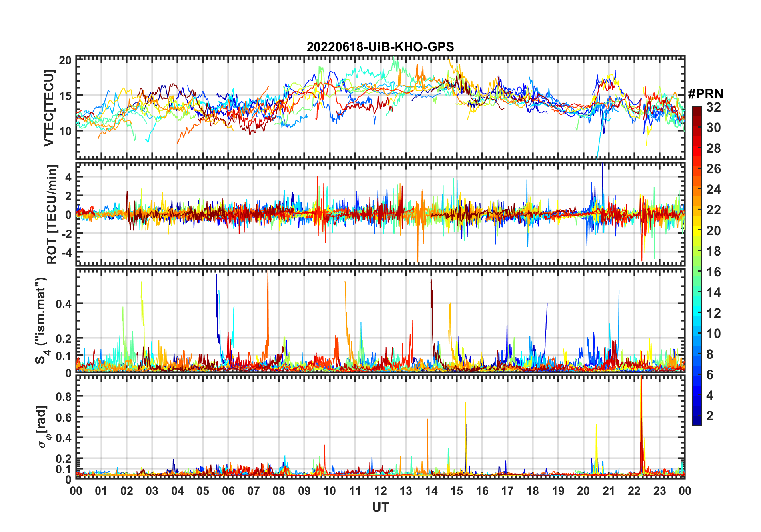Click the S4 panel plot area
The height and width of the screenshot is (532, 761).
[380, 320]
